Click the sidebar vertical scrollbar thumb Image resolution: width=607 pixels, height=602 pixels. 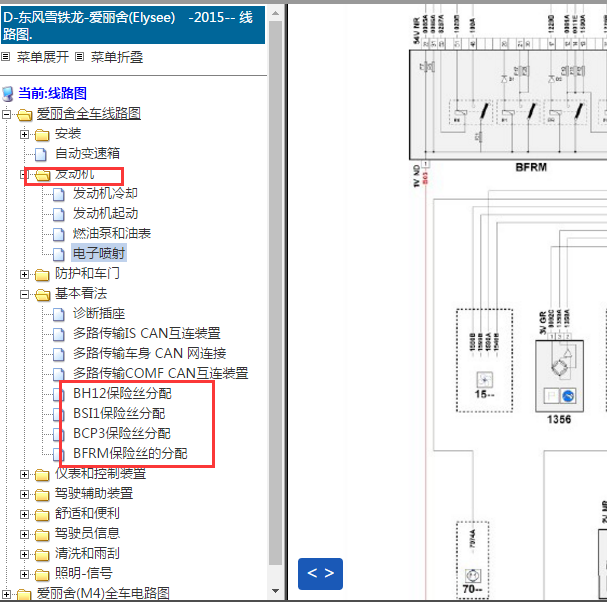coord(276,293)
